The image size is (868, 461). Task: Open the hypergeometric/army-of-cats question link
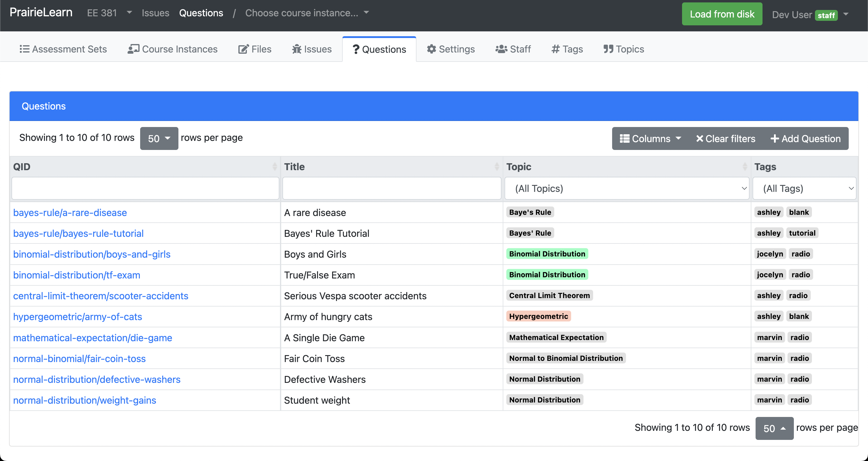click(x=77, y=317)
